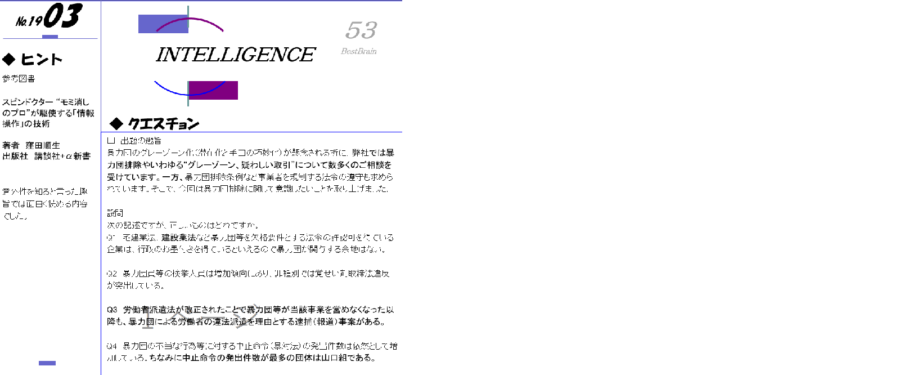The height and width of the screenshot is (375, 900).
Task: Check the box beside 出題の趣旨
Action: 111,140
